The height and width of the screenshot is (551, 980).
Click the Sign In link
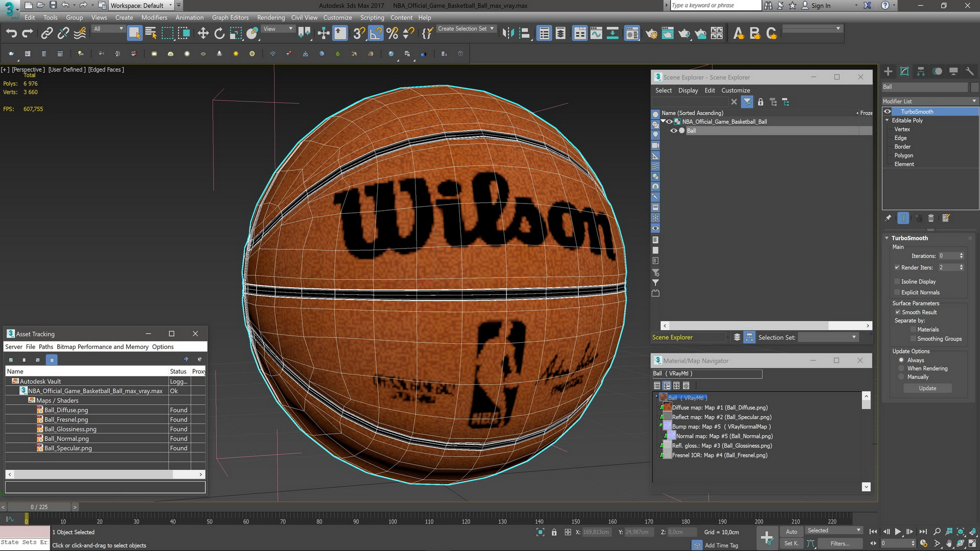[x=820, y=6]
